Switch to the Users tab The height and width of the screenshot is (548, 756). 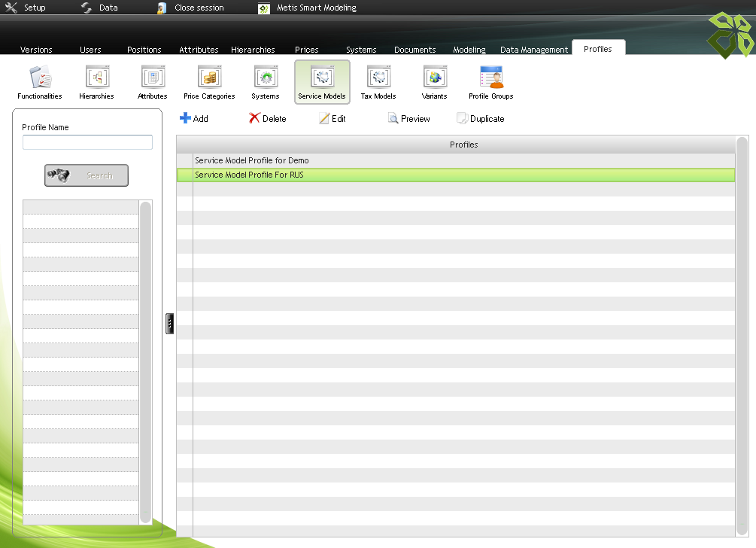pyautogui.click(x=90, y=49)
